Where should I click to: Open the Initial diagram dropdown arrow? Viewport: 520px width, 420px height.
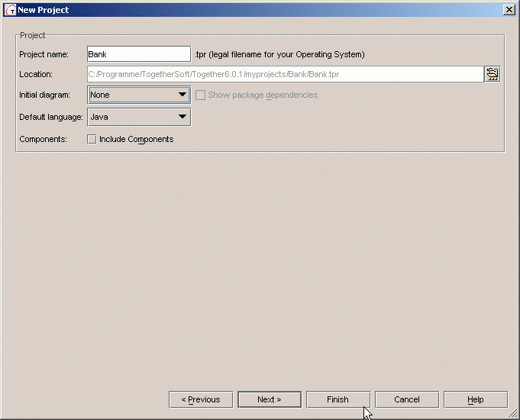(x=182, y=95)
